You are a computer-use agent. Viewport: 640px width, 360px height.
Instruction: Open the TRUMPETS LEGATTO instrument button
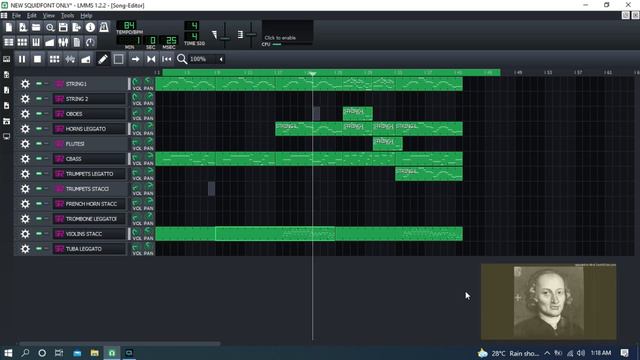[89, 173]
